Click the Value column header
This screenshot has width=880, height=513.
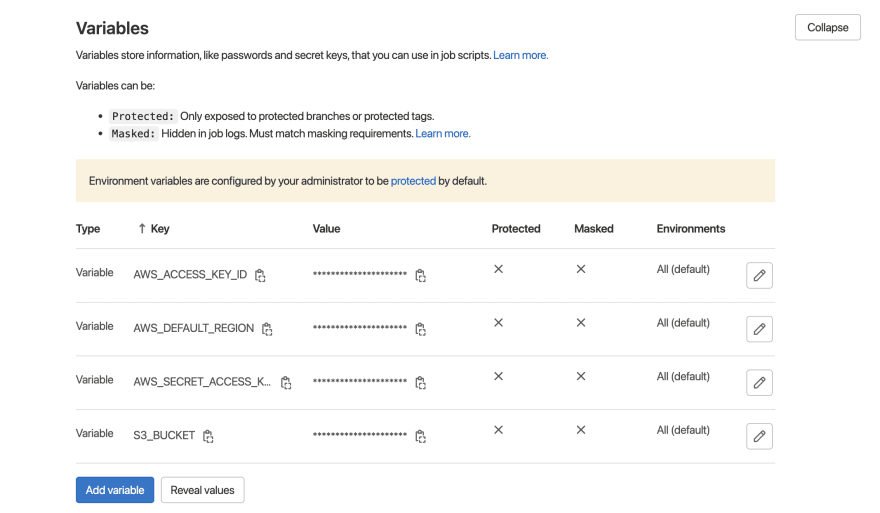coord(327,228)
